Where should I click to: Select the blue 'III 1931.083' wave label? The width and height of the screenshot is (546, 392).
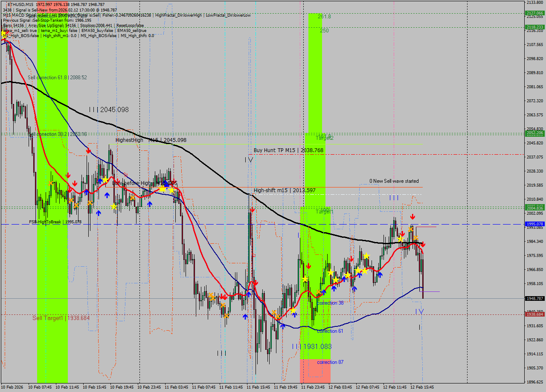(311, 346)
